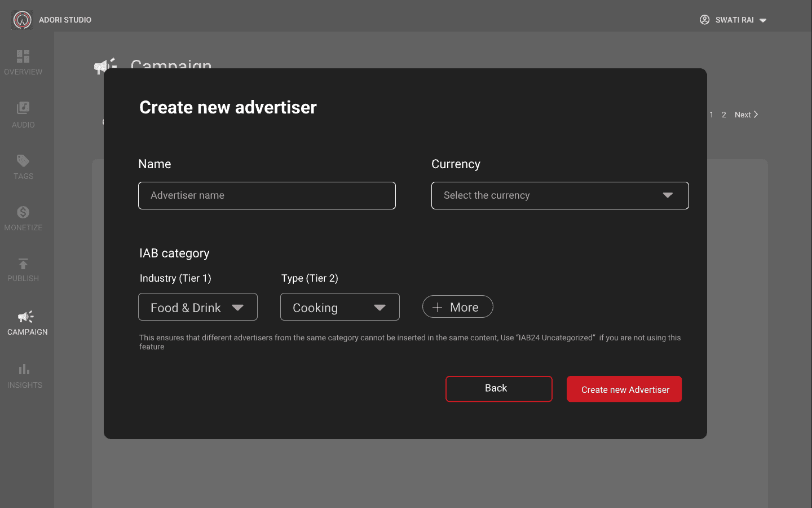Image resolution: width=812 pixels, height=508 pixels.
Task: Click the Next pagination link
Action: coord(746,115)
